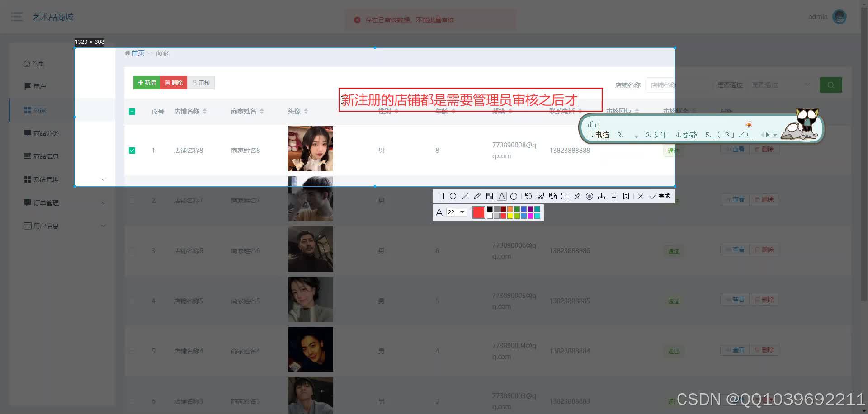This screenshot has width=868, height=414.
Task: Open 订单管理 in the sidebar
Action: (x=41, y=202)
